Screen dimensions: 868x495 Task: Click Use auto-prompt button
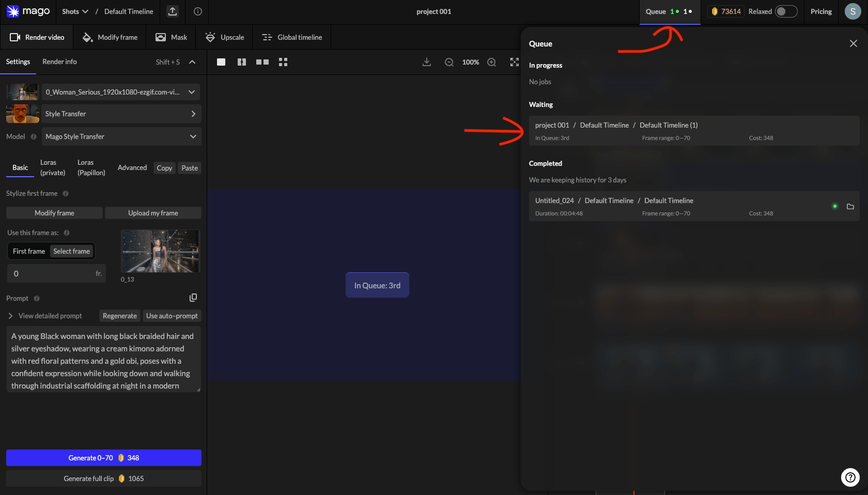(x=172, y=316)
